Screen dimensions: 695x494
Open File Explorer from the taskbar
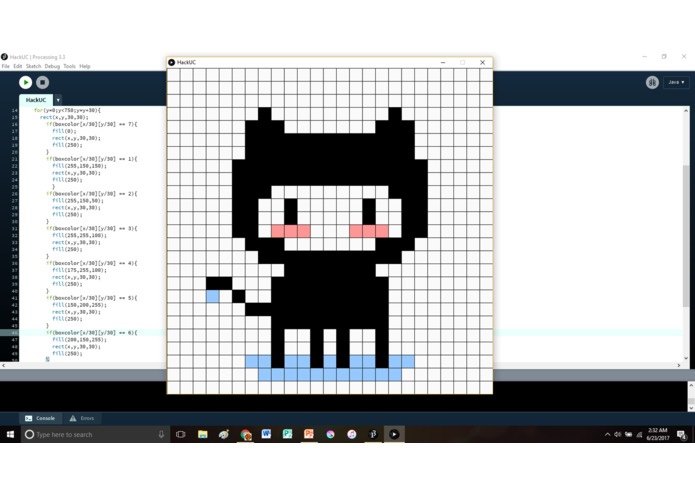point(203,434)
